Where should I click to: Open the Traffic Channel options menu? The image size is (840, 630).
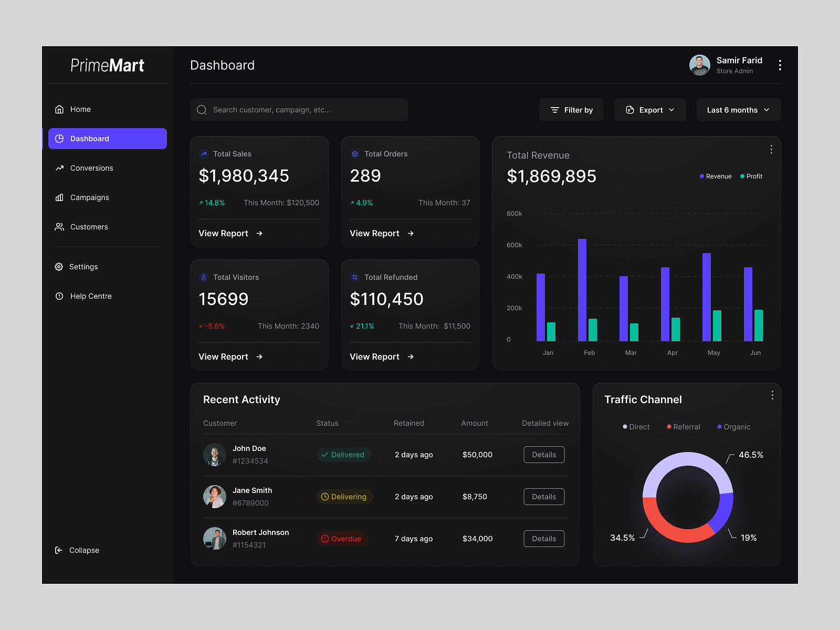click(772, 395)
